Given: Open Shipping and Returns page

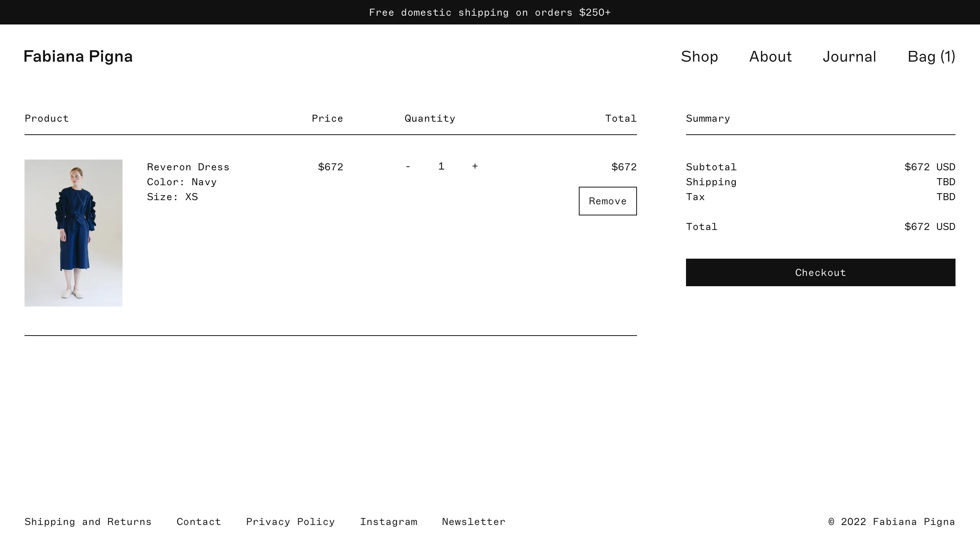Looking at the screenshot, I should tap(88, 522).
